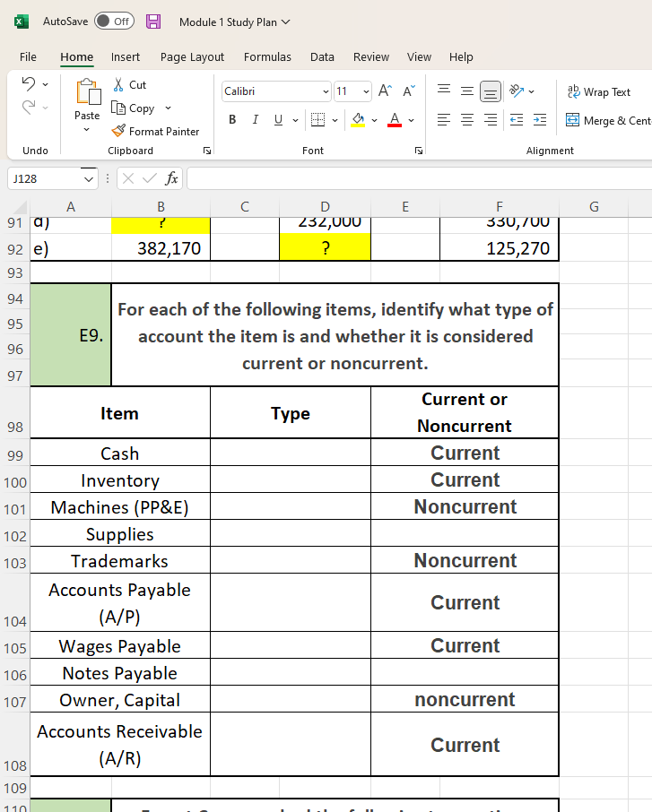652x812 pixels.
Task: Toggle the AutoSave switch
Action: click(115, 22)
